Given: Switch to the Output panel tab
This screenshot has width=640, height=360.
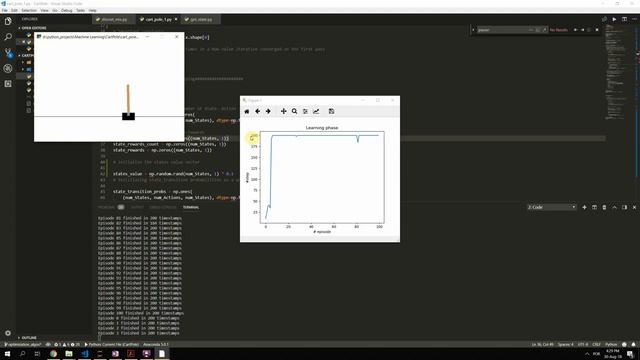Looking at the screenshot, I should 137,207.
